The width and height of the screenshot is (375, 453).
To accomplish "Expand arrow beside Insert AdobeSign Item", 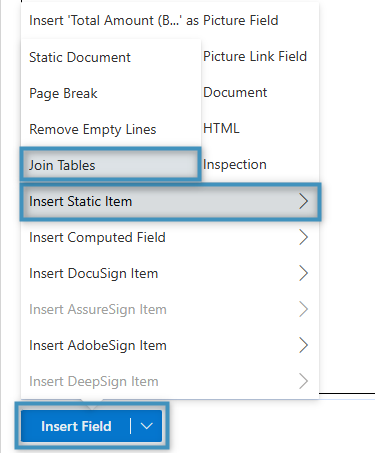I will [303, 345].
